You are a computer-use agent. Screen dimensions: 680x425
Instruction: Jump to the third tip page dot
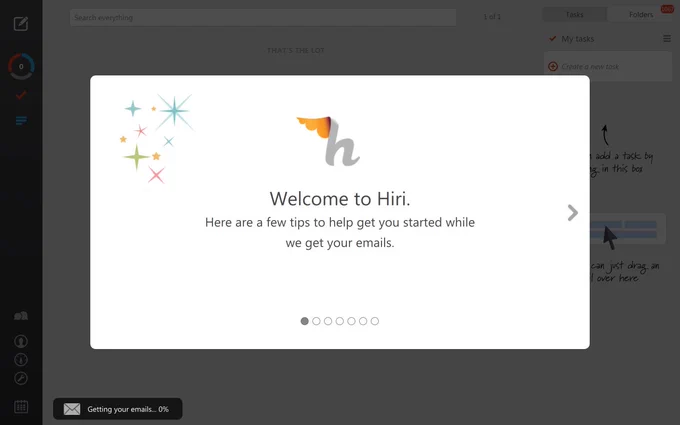(328, 321)
